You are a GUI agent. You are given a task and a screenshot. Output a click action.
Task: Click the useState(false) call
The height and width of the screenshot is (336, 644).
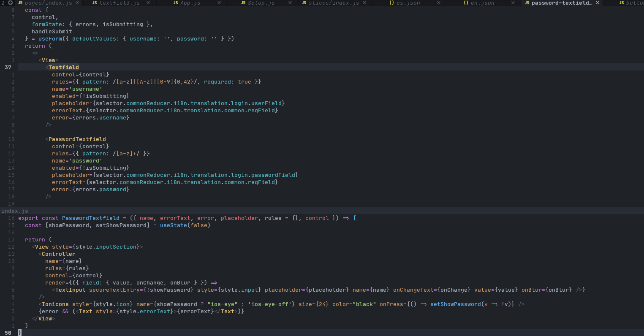pyautogui.click(x=185, y=225)
